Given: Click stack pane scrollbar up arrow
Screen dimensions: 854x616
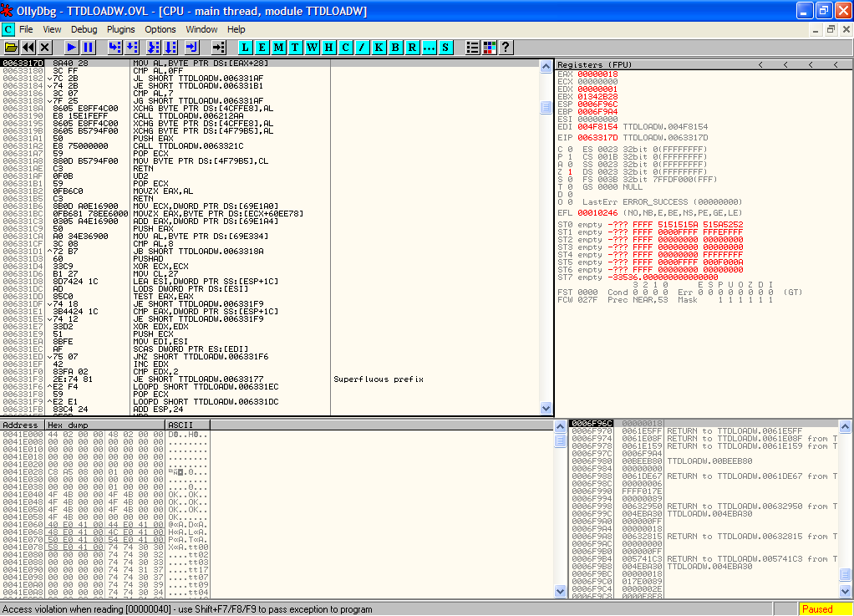Looking at the screenshot, I should [845, 426].
